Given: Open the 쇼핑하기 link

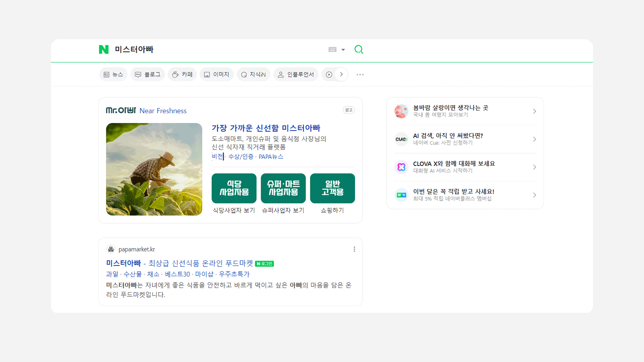Looking at the screenshot, I should [332, 210].
